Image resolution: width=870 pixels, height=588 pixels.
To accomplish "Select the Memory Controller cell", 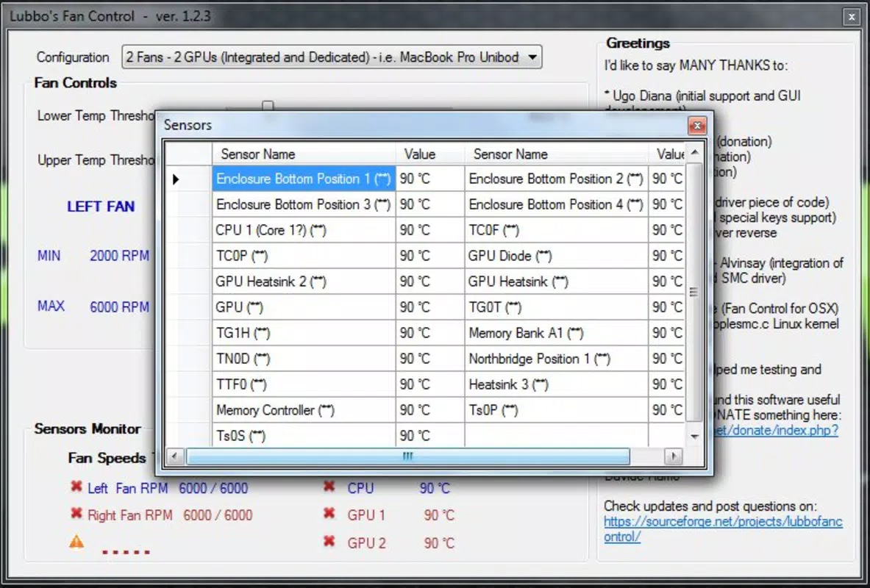I will pyautogui.click(x=304, y=410).
